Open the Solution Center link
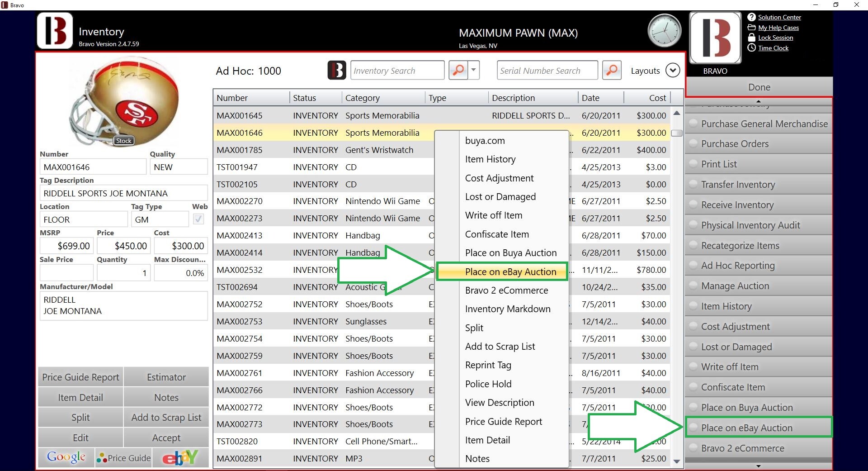Screen dimensions: 868x471 [779, 17]
